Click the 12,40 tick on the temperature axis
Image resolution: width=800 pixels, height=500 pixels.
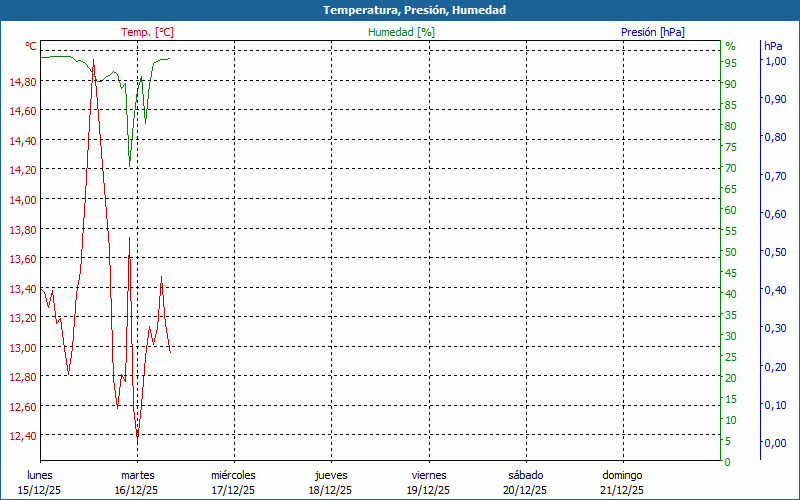click(x=23, y=436)
